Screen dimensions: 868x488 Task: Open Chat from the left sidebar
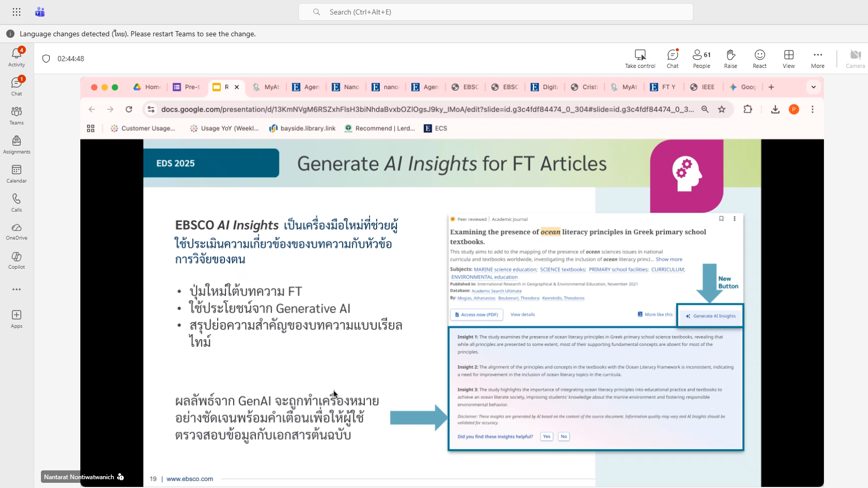click(17, 86)
